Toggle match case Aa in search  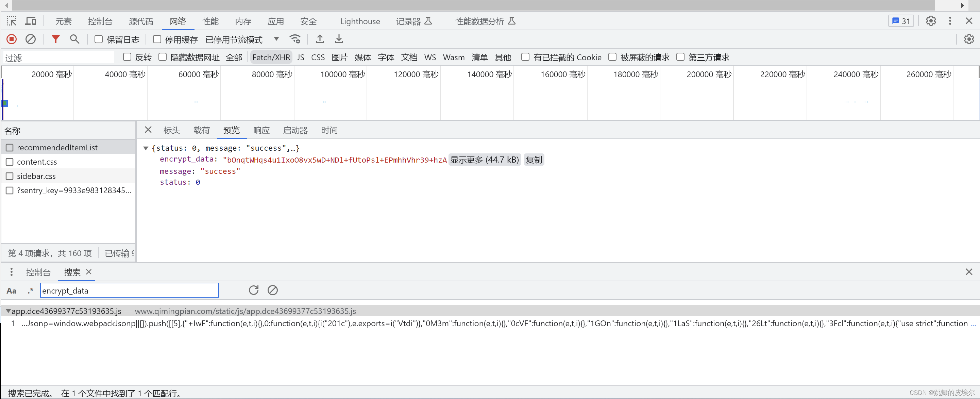[12, 291]
